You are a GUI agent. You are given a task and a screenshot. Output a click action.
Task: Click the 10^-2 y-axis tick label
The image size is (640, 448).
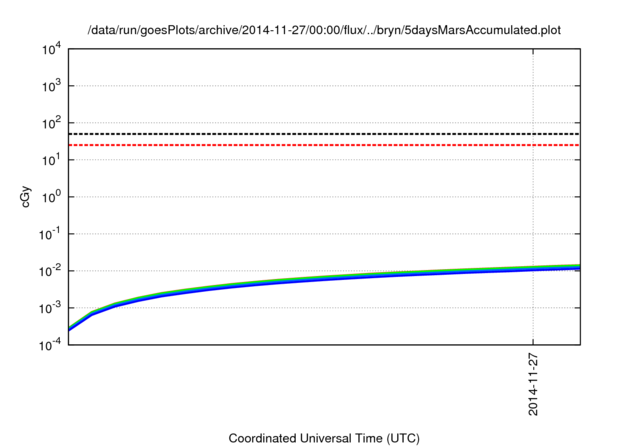pyautogui.click(x=51, y=271)
